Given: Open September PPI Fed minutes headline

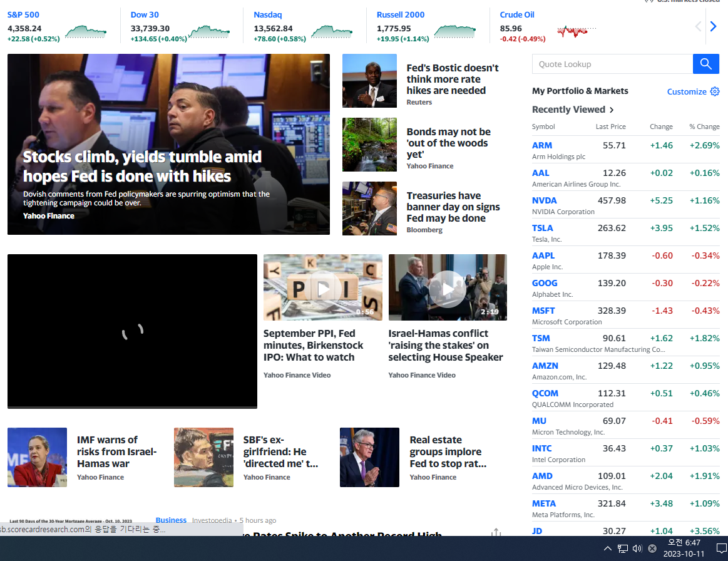Looking at the screenshot, I should [x=313, y=346].
